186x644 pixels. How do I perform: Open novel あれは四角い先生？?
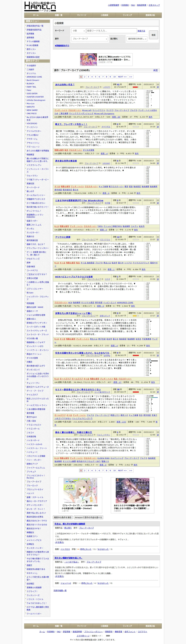tap(65, 84)
